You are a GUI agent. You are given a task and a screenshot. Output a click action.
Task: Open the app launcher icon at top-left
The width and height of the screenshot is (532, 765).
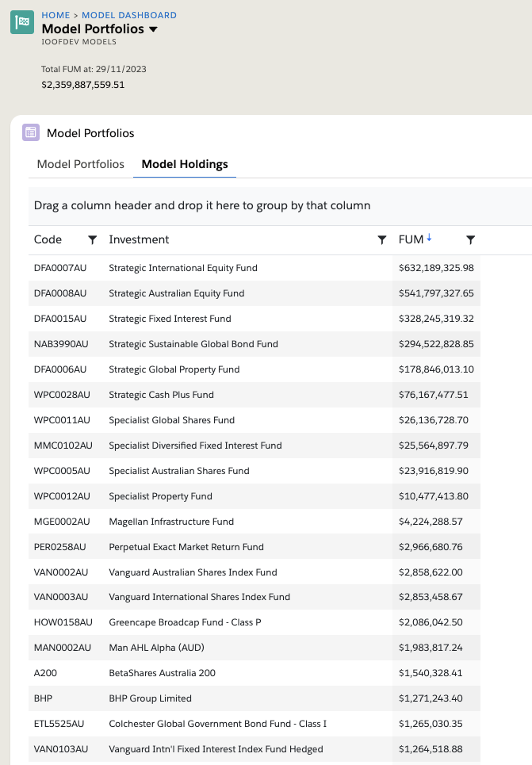point(21,22)
